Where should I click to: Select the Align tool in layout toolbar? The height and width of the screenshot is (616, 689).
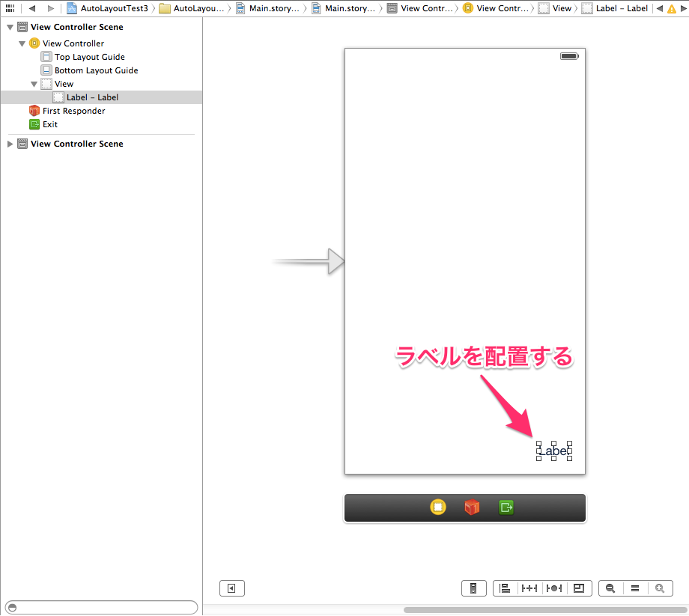[504, 588]
